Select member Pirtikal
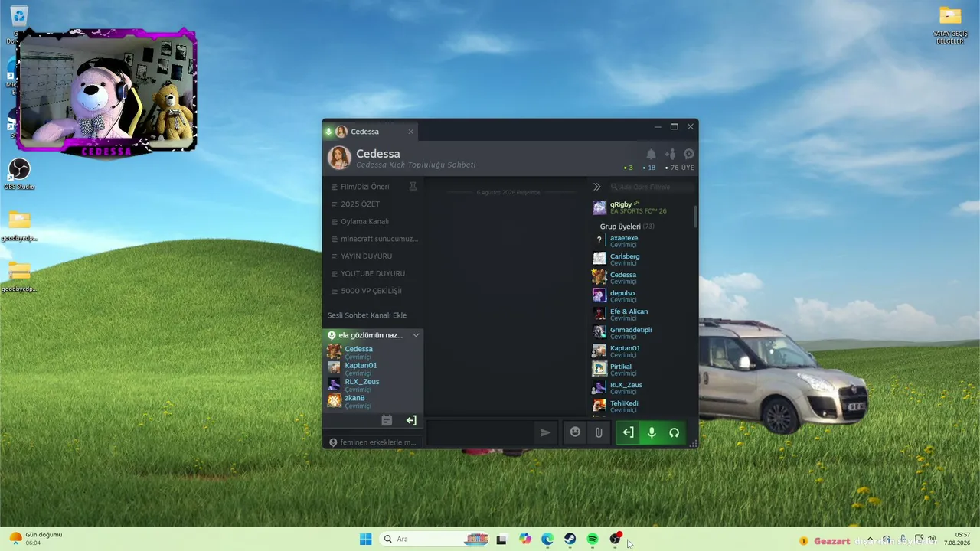The height and width of the screenshot is (551, 980). pyautogui.click(x=642, y=370)
